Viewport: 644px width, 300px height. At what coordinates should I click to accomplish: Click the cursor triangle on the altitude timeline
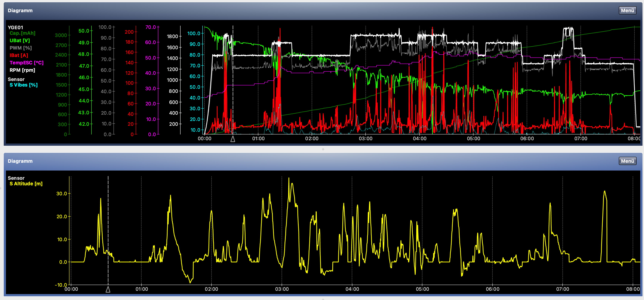[108, 289]
